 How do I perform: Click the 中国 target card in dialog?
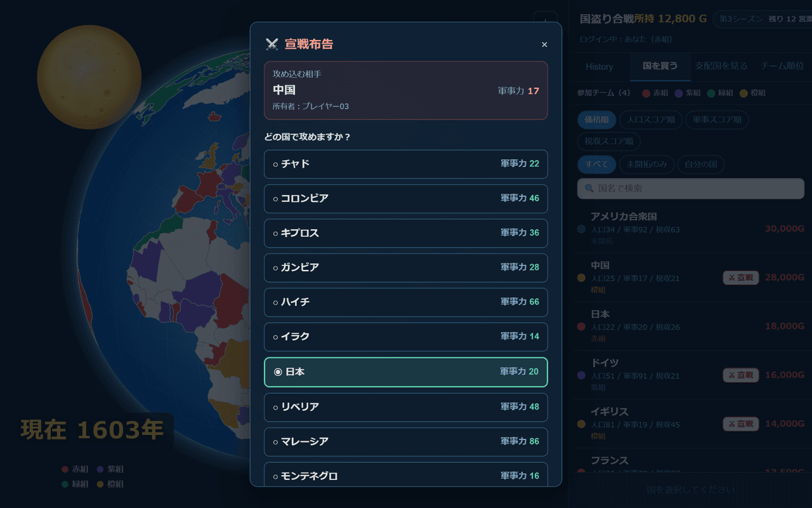point(406,90)
